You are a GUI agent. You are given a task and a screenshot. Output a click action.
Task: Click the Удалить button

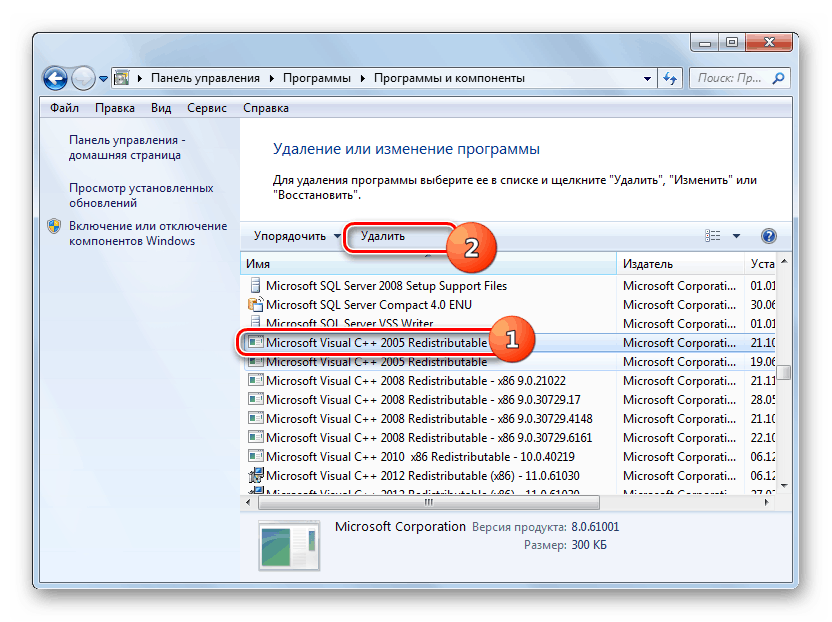click(x=383, y=236)
